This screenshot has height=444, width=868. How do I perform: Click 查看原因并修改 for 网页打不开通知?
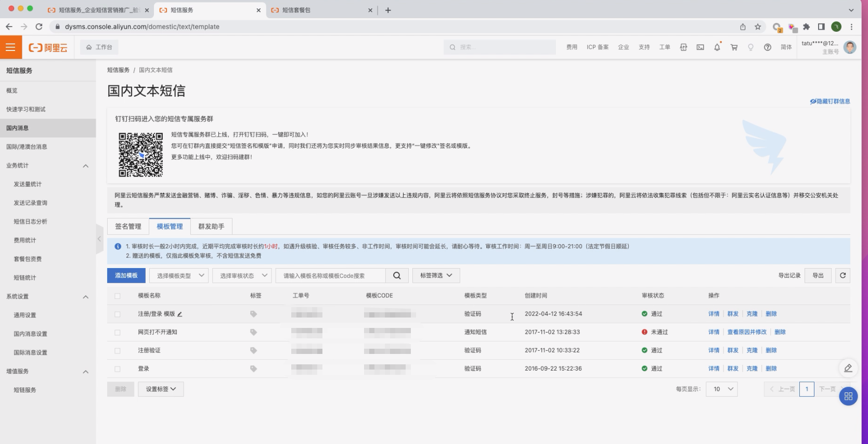pos(747,332)
